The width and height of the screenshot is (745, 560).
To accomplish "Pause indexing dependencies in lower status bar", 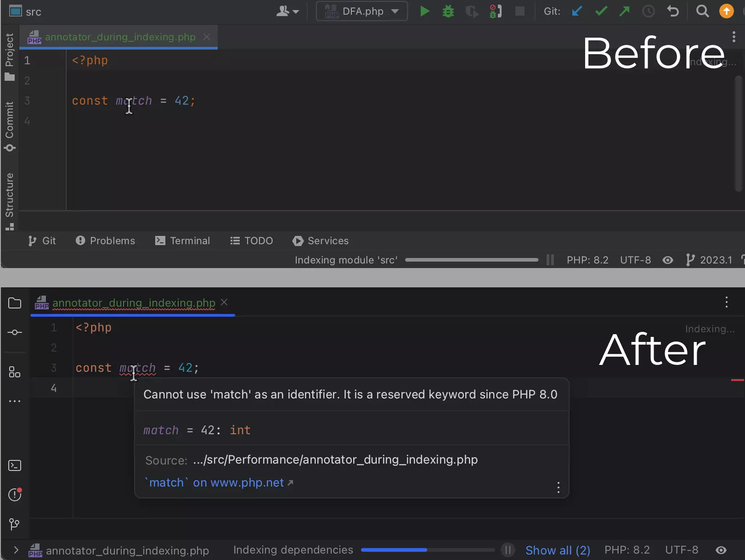I will [508, 550].
